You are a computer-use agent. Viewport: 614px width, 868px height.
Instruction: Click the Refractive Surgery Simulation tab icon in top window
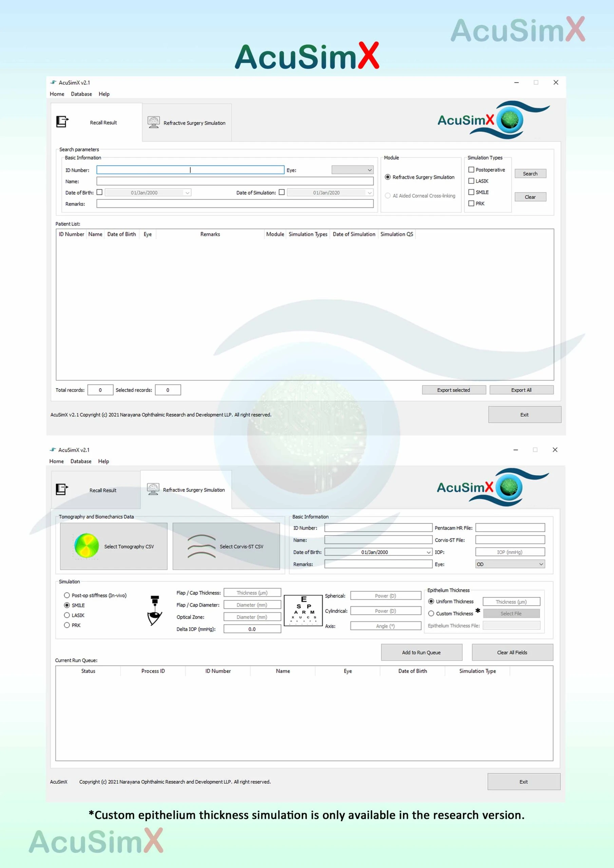[154, 122]
